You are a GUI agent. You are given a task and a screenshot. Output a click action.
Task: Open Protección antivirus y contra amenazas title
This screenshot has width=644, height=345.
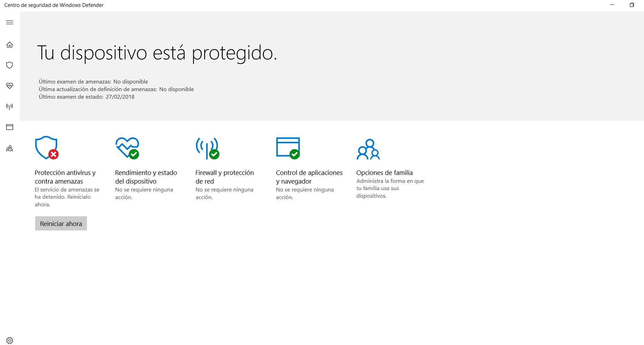[x=65, y=177]
